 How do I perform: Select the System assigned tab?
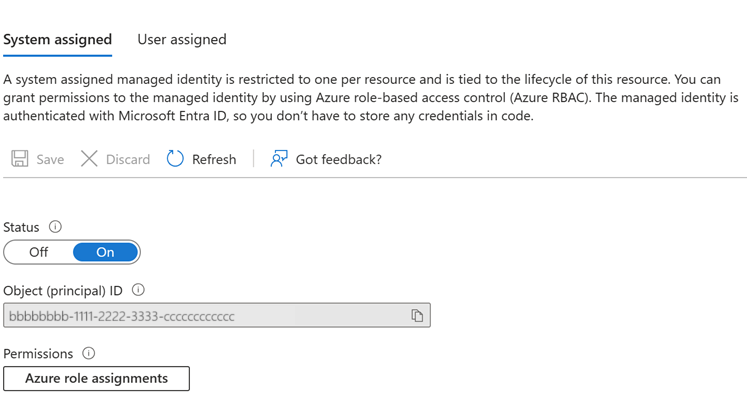[x=58, y=40]
